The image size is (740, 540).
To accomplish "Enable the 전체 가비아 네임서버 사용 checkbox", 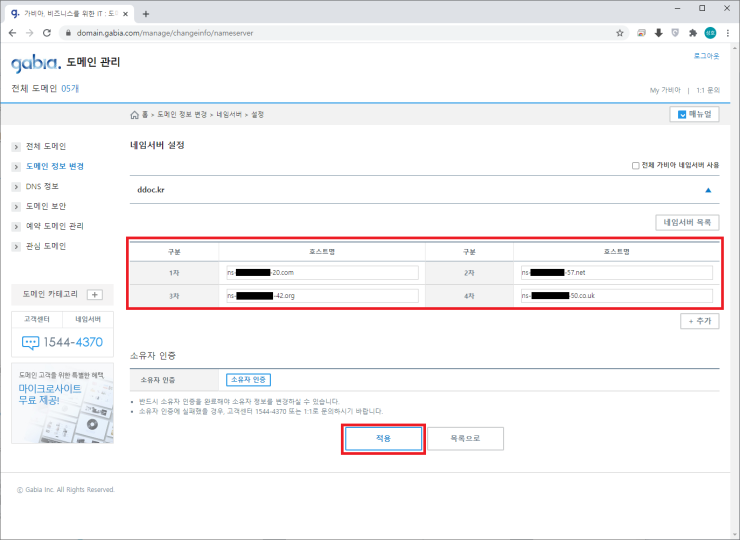I will [x=635, y=165].
